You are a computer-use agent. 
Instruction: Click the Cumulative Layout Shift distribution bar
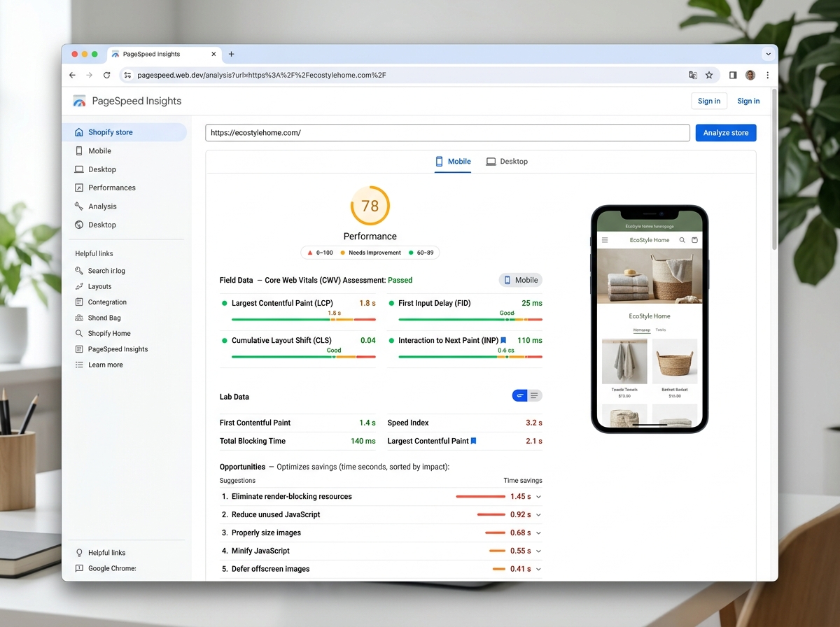tap(304, 357)
